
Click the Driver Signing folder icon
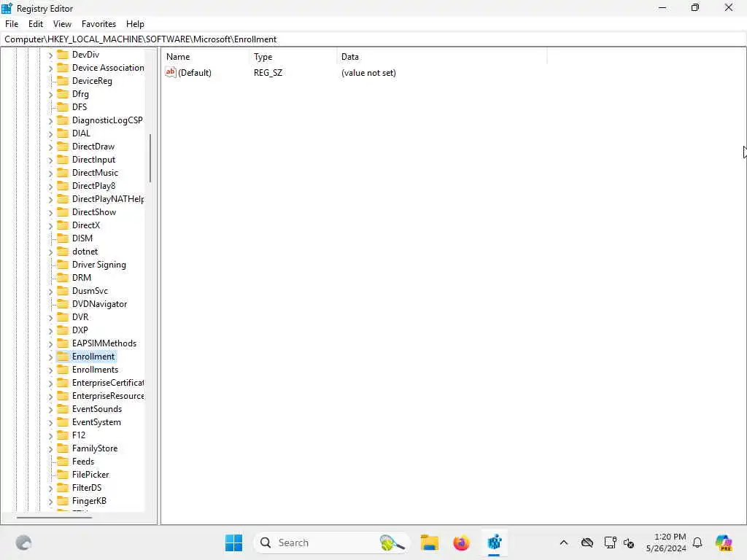63,264
